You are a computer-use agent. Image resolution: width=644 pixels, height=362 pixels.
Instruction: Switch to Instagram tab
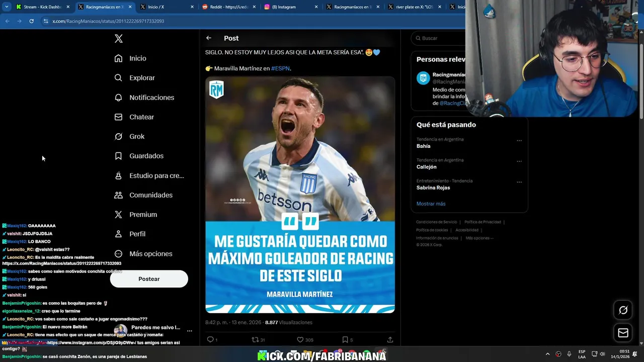coord(291,7)
